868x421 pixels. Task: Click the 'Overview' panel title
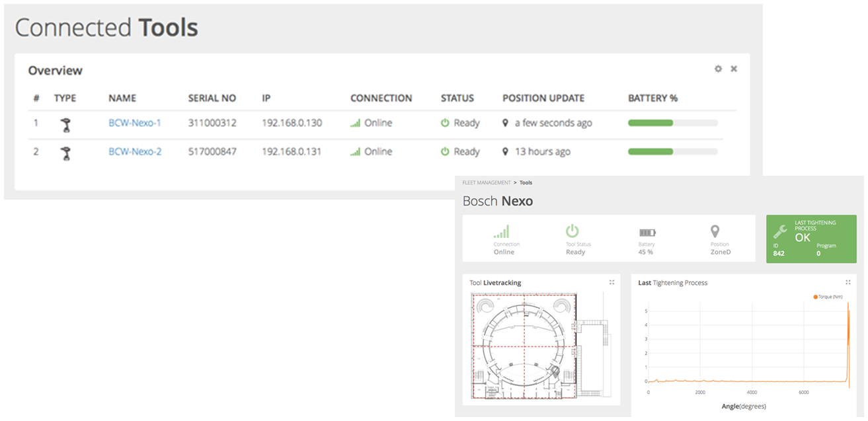click(55, 70)
